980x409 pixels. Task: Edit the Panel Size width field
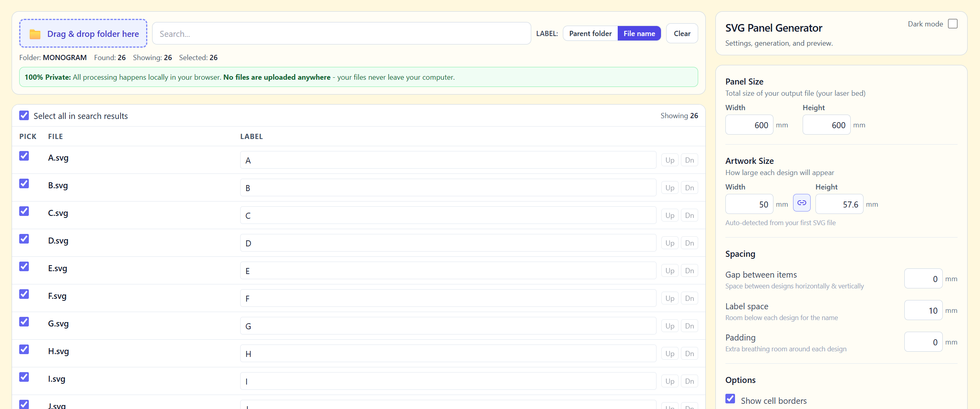(749, 125)
